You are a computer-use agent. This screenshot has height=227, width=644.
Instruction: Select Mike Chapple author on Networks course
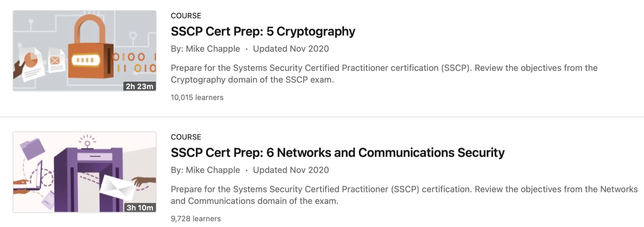[x=213, y=170]
